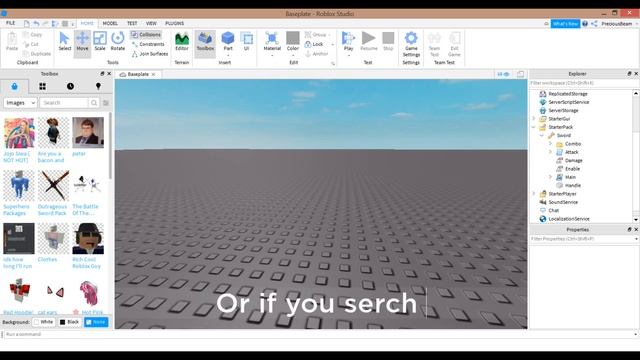640x360 pixels.
Task: Expand the Main script node
Action: tap(550, 177)
